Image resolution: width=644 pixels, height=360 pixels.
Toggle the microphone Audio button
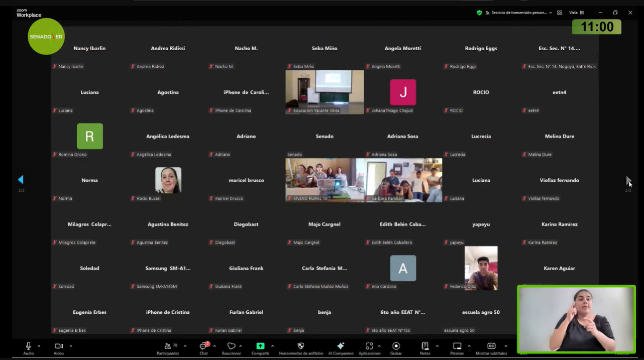pos(28,346)
